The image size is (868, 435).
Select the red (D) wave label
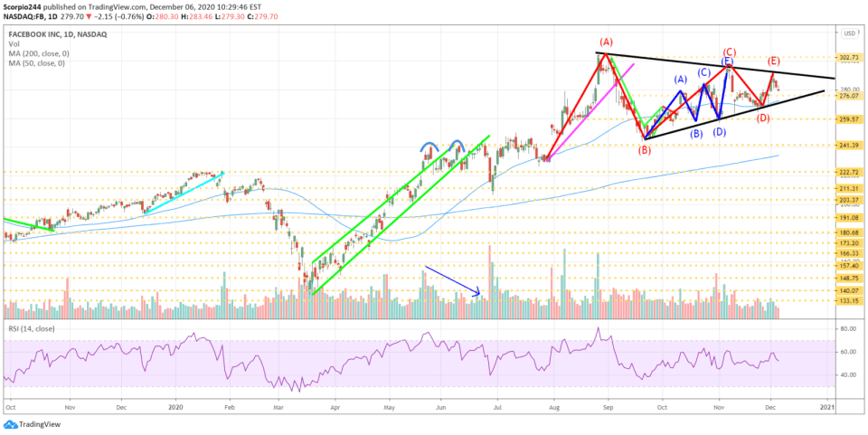(x=763, y=118)
